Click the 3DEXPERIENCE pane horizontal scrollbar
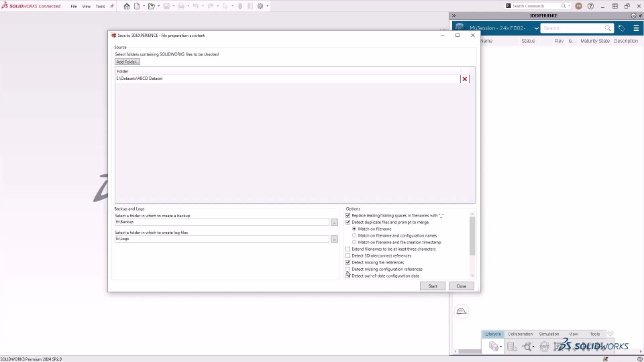The width and height of the screenshot is (644, 362). click(470, 351)
